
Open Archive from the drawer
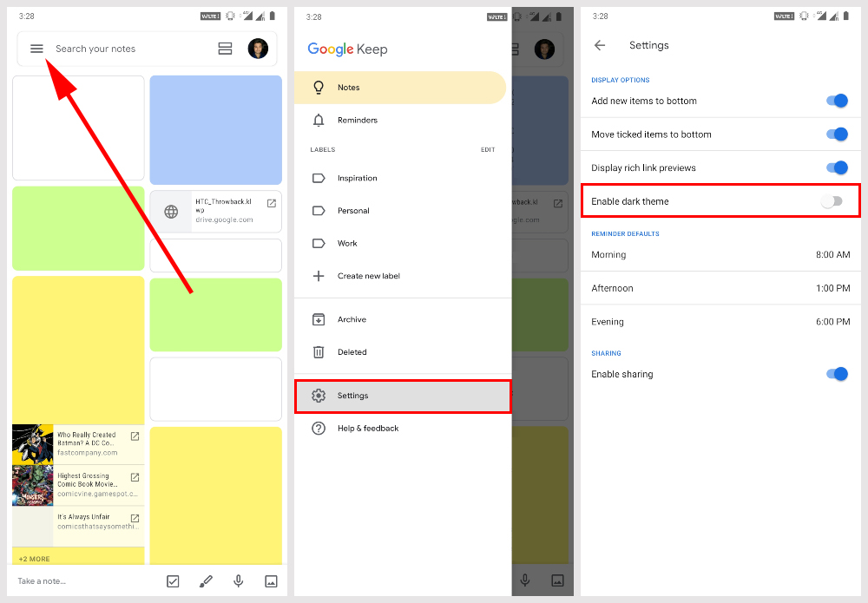(403, 319)
